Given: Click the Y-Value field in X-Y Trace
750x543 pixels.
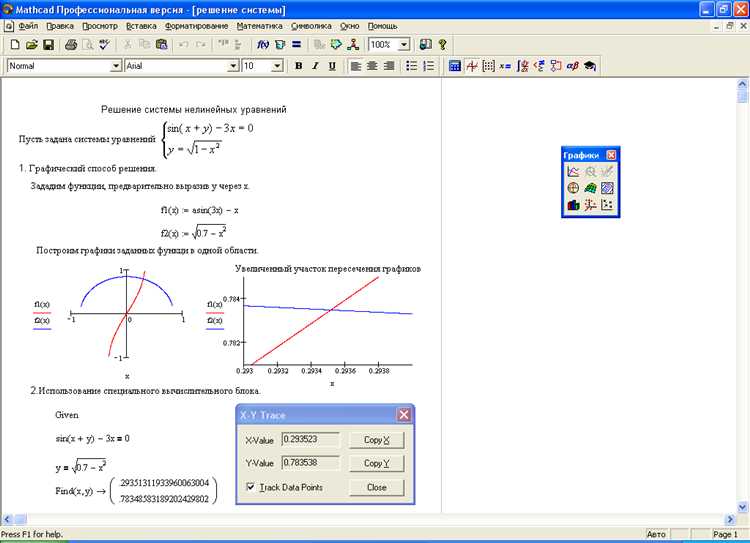Looking at the screenshot, I should click(310, 463).
